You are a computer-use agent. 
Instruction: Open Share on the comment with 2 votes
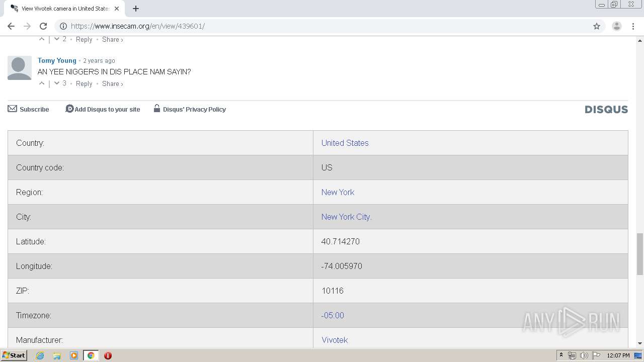(112, 40)
